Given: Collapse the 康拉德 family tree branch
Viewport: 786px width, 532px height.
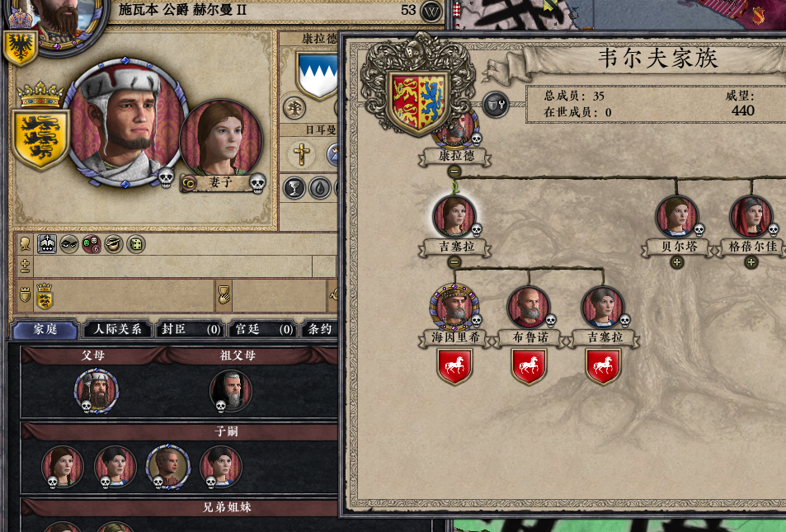Looking at the screenshot, I should coord(454,172).
